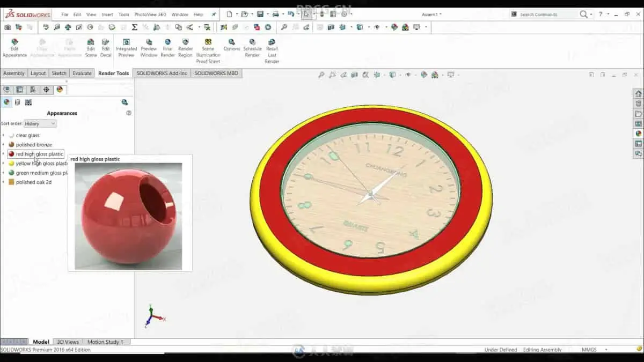The image size is (644, 362).
Task: Click the MMGS units status bar entry
Action: (x=589, y=350)
